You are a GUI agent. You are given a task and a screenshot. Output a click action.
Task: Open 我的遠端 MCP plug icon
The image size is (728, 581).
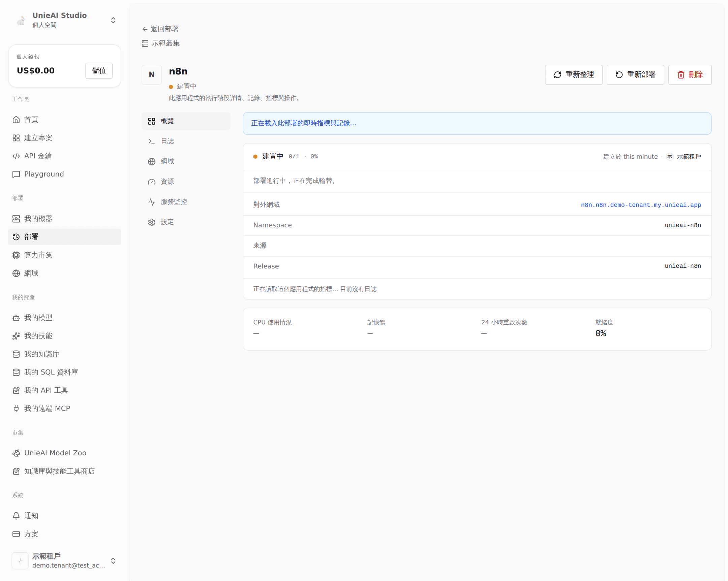16,409
